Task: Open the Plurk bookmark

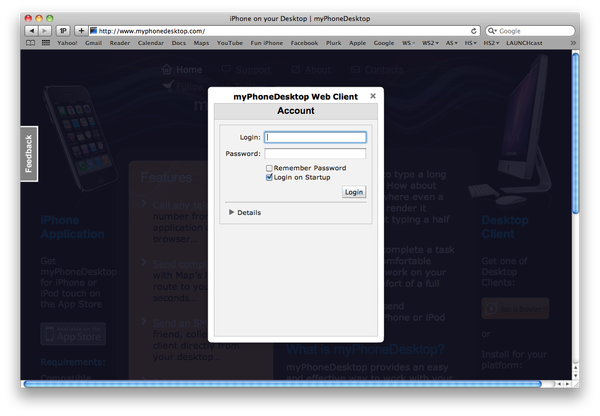Action: pos(333,43)
